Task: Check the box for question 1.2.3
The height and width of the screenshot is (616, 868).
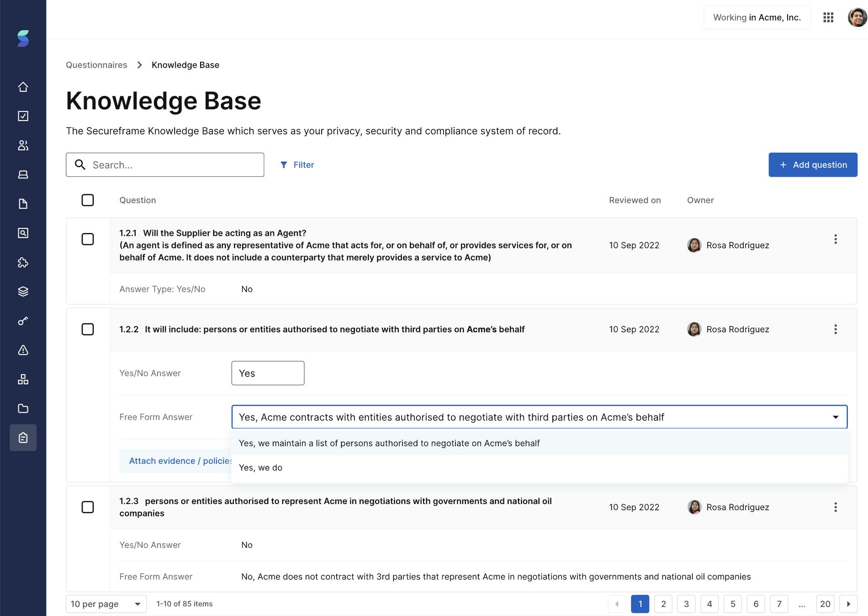Action: pyautogui.click(x=88, y=507)
